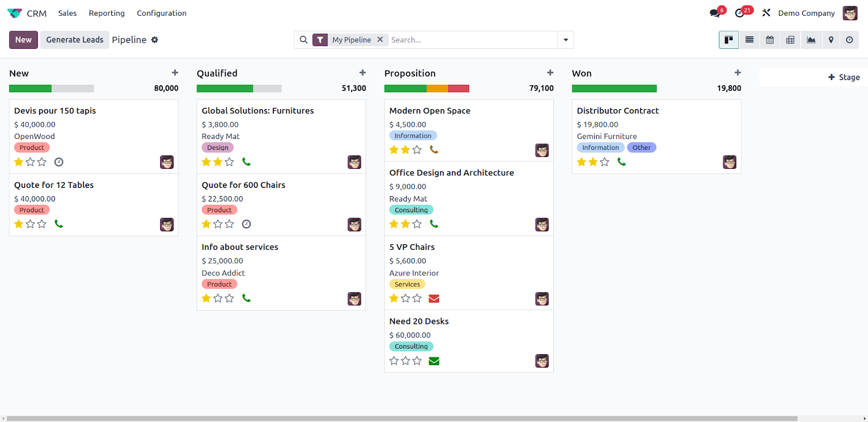This screenshot has height=422, width=868.
Task: Click green Won column progress bar
Action: click(x=614, y=89)
